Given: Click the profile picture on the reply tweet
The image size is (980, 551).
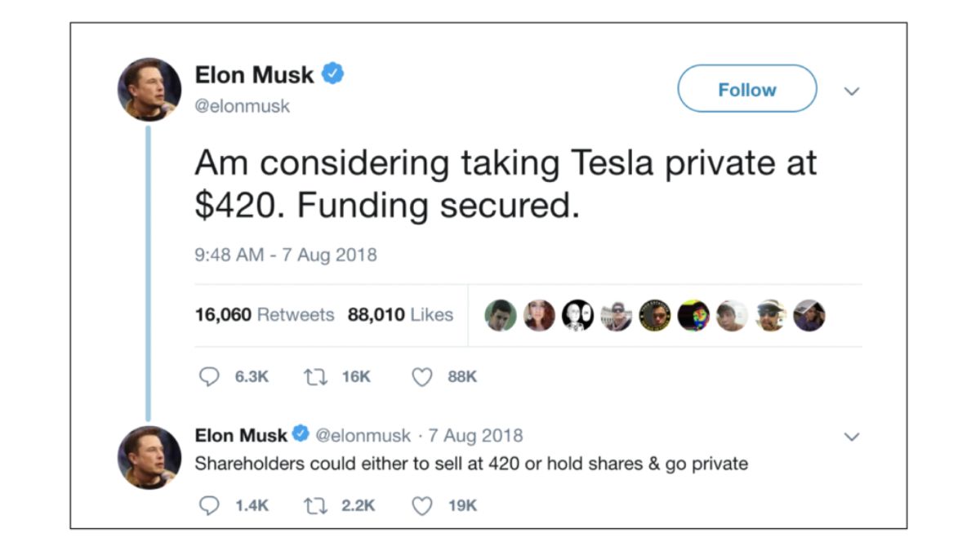Looking at the screenshot, I should [149, 457].
